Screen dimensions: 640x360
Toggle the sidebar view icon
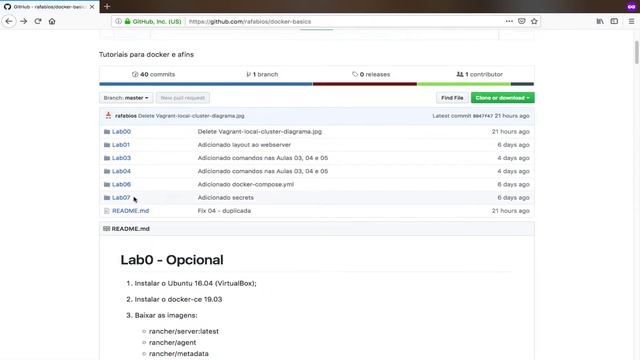pyautogui.click(x=614, y=21)
